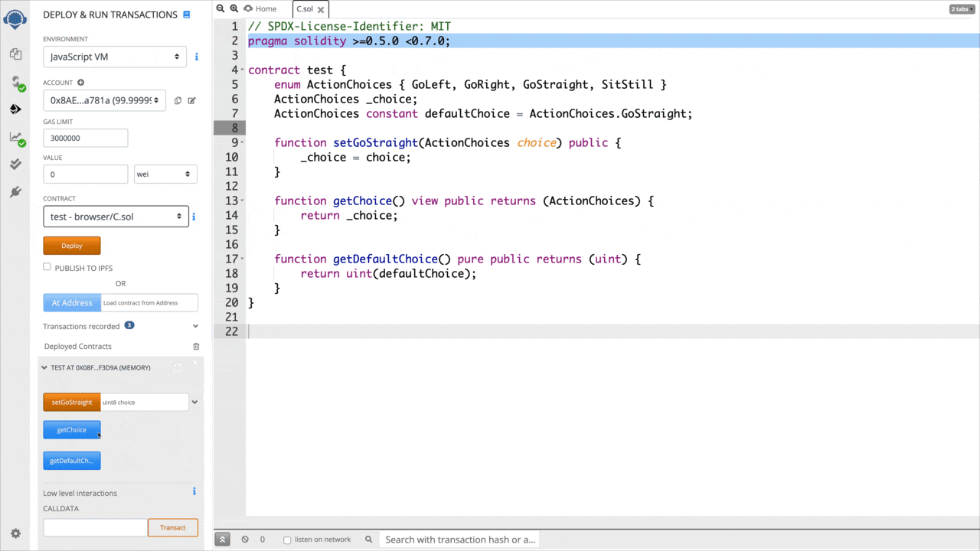
Task: Zoom out the editor font
Action: point(220,8)
